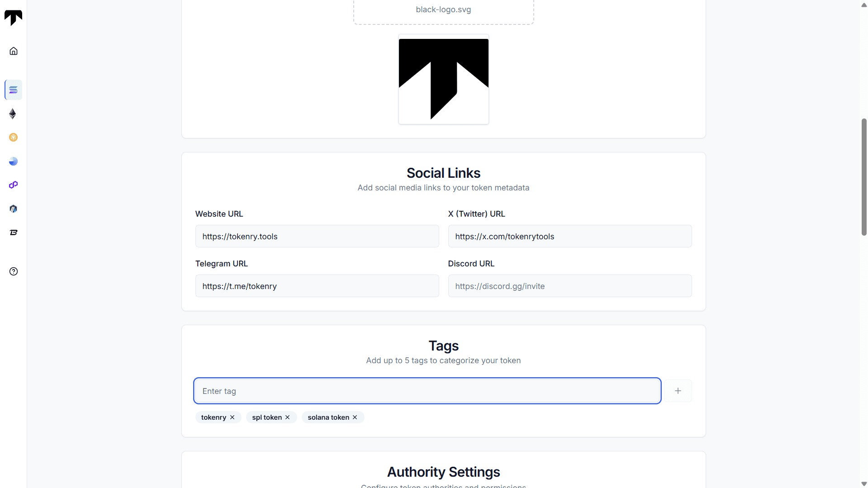Open the Base network sidebar icon
This screenshot has height=488, width=868.
pos(14,161)
